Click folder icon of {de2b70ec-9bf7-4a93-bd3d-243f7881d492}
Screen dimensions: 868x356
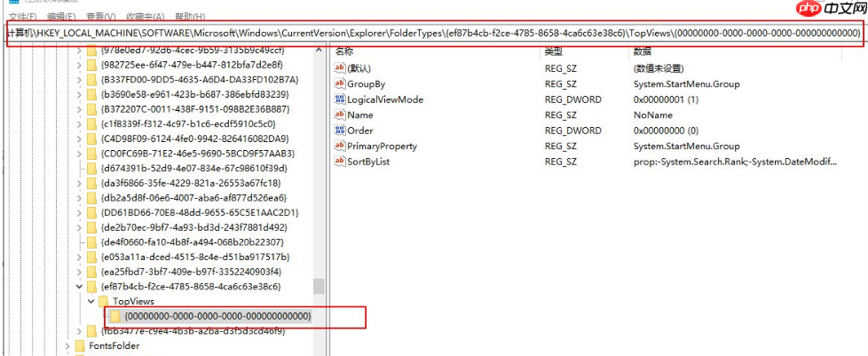click(92, 227)
